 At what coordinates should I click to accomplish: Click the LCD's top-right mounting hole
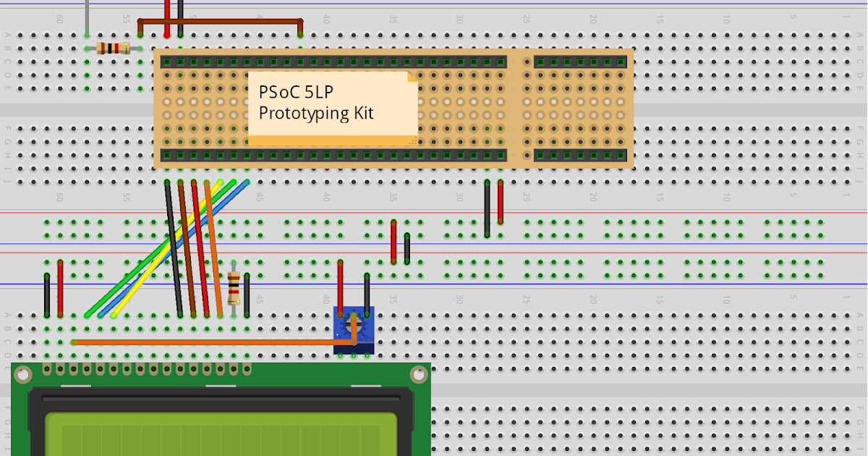(x=418, y=374)
